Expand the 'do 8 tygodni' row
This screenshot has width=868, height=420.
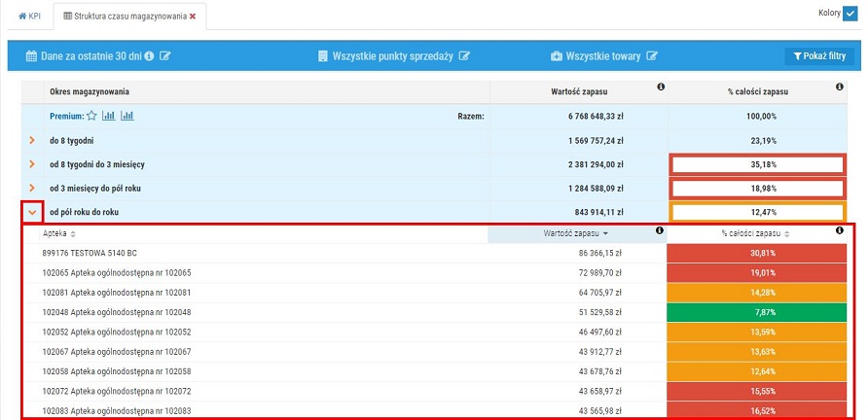pos(32,140)
